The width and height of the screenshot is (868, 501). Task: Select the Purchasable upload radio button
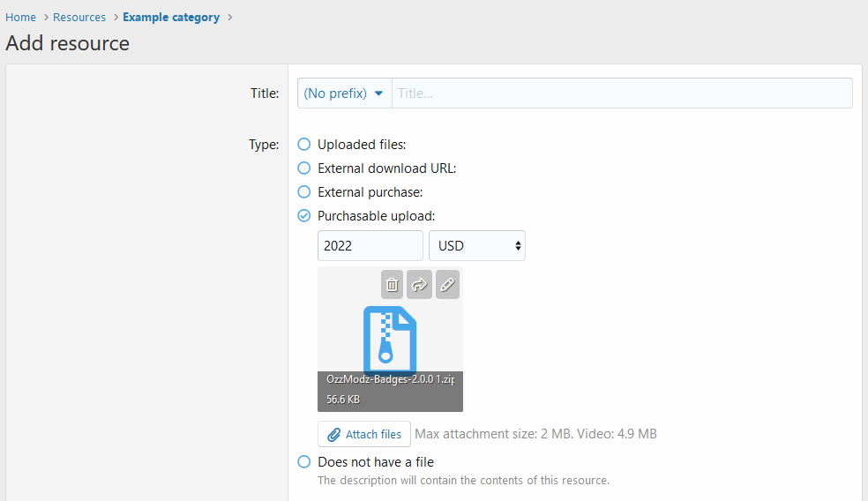point(304,216)
